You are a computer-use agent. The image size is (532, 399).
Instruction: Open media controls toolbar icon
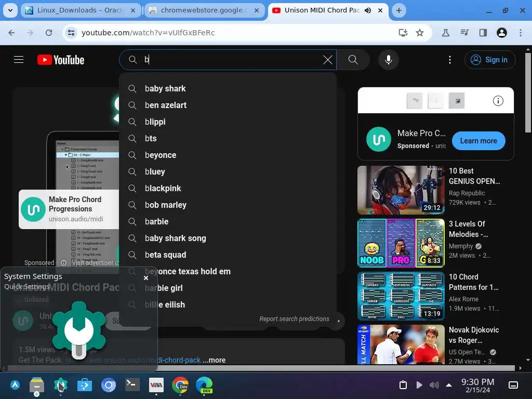464,33
